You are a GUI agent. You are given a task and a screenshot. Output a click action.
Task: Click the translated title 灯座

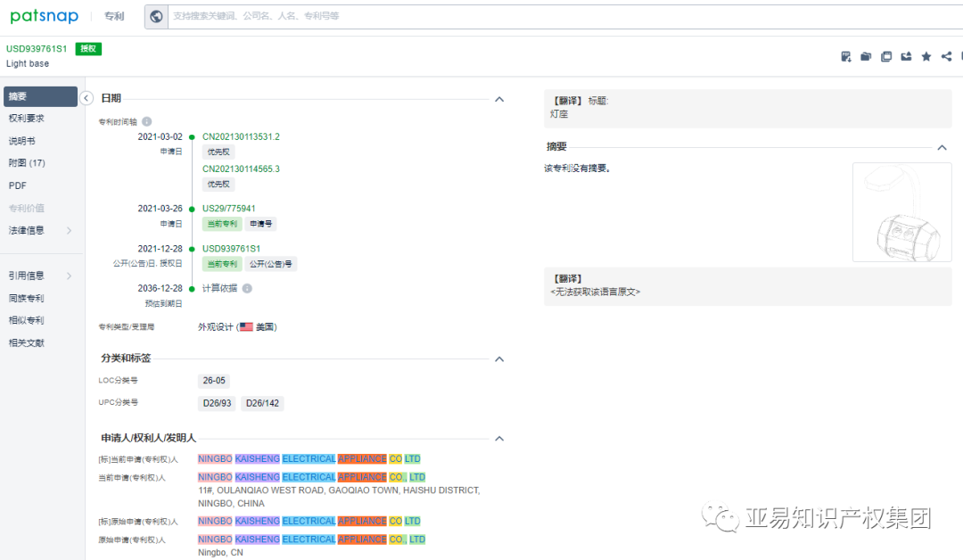[x=559, y=114]
